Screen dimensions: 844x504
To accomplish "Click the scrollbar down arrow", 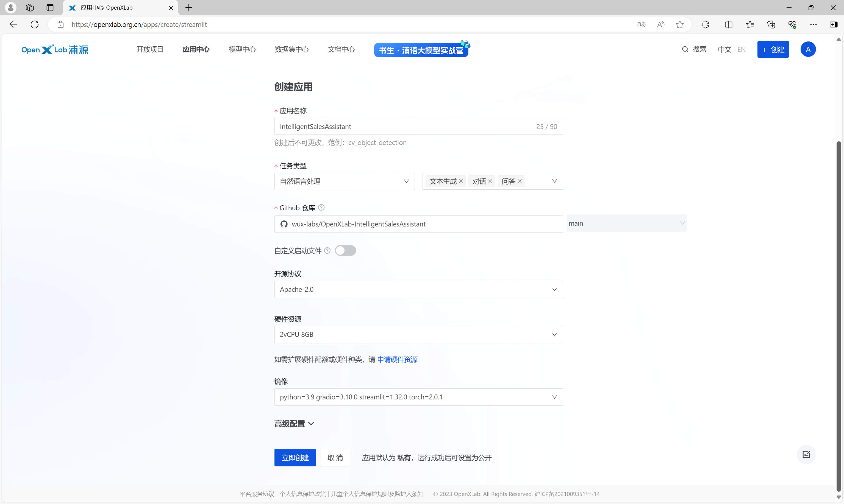I will (x=839, y=497).
